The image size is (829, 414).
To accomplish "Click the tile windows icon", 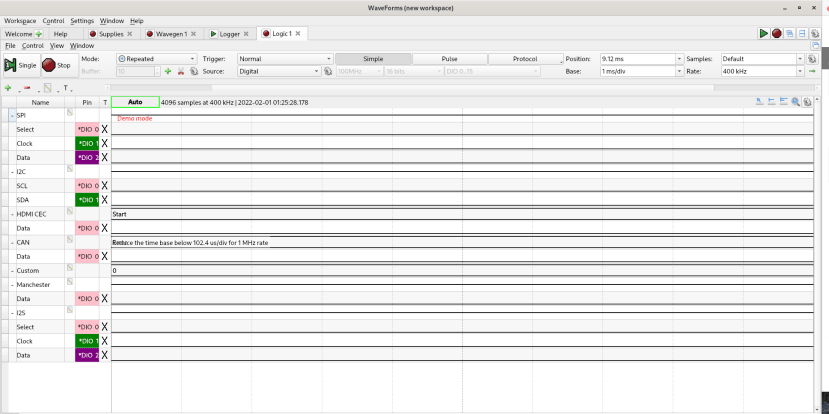I will [x=802, y=33].
